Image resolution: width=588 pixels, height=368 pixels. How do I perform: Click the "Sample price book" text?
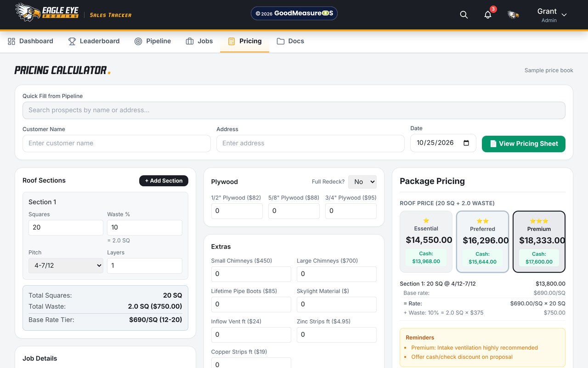[x=549, y=70]
